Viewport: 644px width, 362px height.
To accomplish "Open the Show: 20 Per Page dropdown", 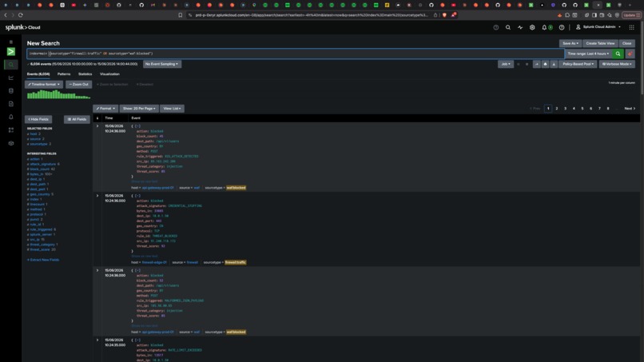I will 139,109.
